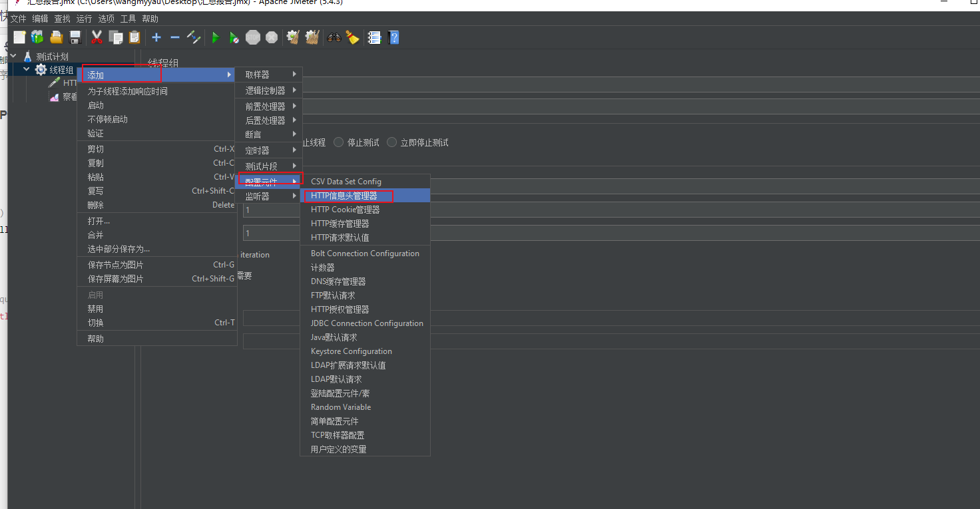980x509 pixels.
Task: Click the Shutdown round X icon
Action: tap(272, 38)
